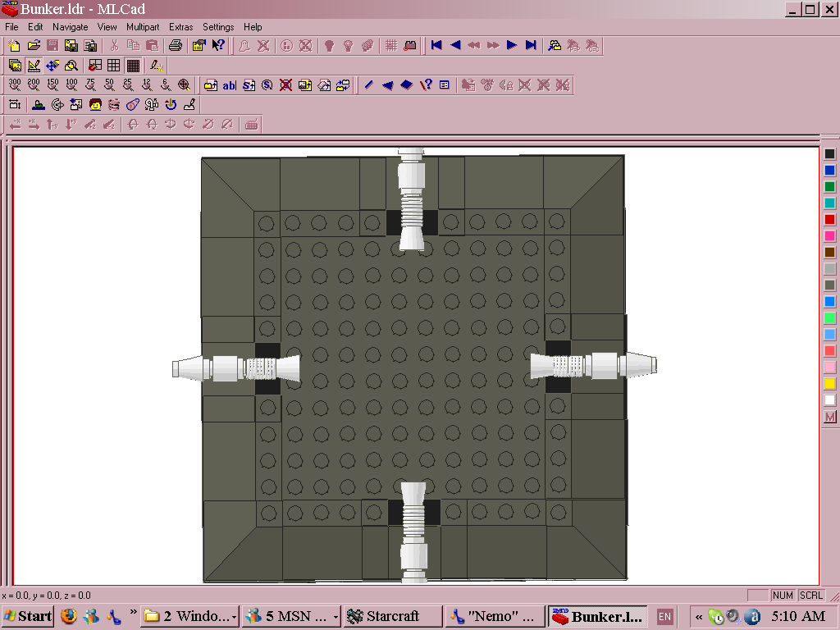Open the File menu
The height and width of the screenshot is (630, 840).
pos(11,27)
